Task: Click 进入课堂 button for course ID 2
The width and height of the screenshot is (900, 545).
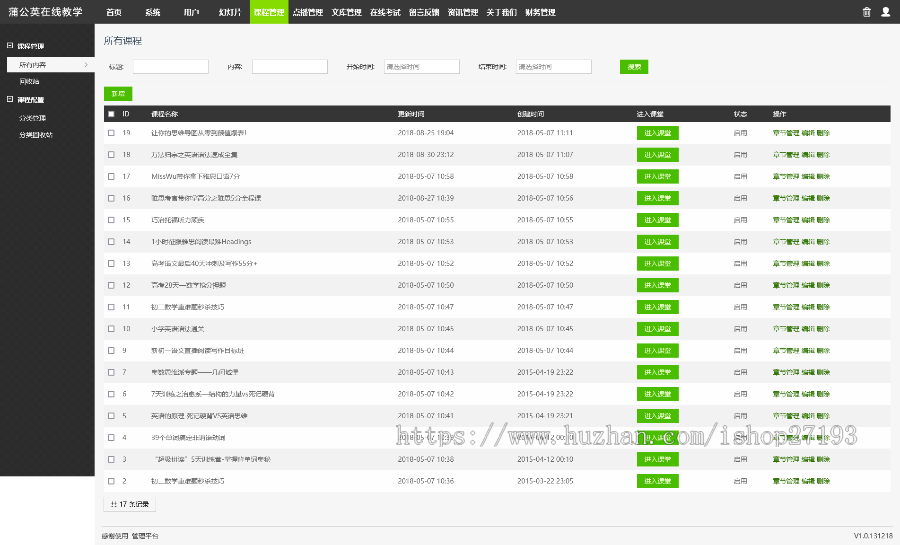Action: [x=658, y=481]
